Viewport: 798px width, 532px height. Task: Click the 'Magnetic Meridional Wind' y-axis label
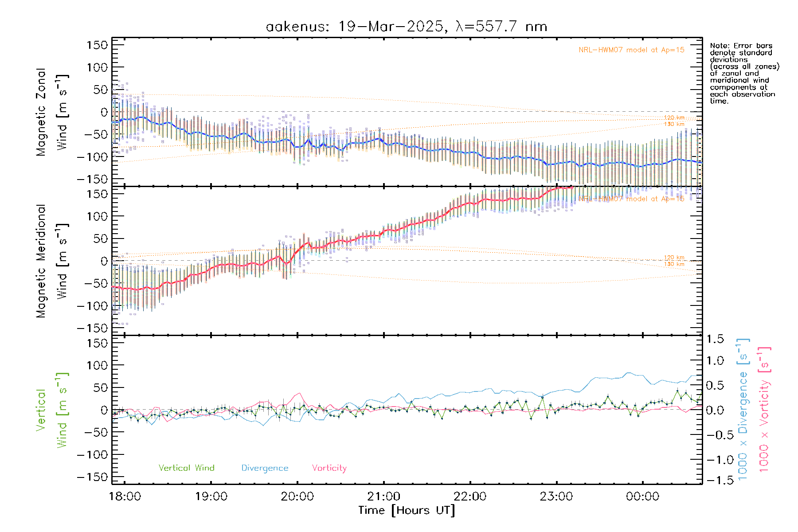[x=51, y=261]
